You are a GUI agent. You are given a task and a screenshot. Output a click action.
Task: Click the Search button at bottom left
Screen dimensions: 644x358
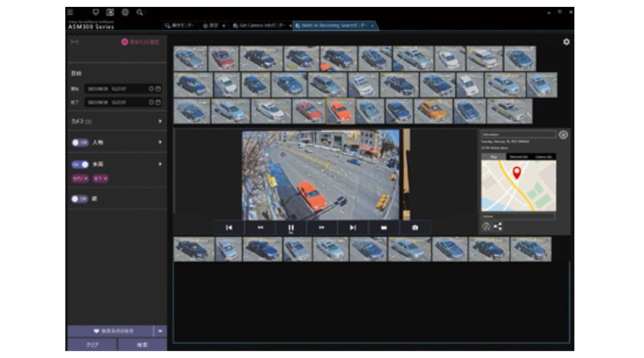(142, 345)
